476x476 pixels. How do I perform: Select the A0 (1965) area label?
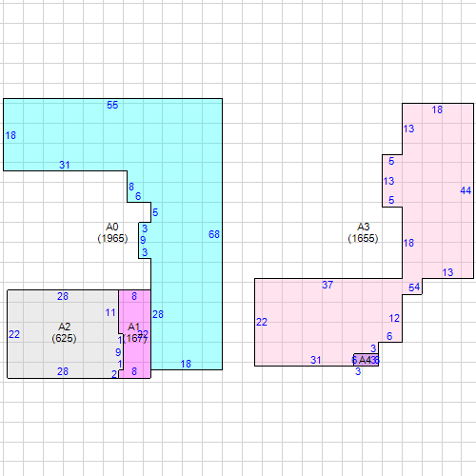(112, 232)
